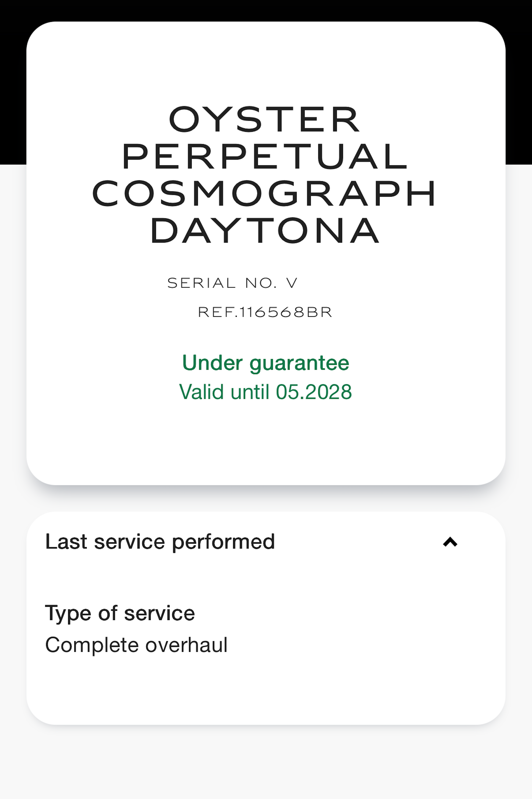
Task: Tap the letter V after the serial number
Action: point(292,283)
